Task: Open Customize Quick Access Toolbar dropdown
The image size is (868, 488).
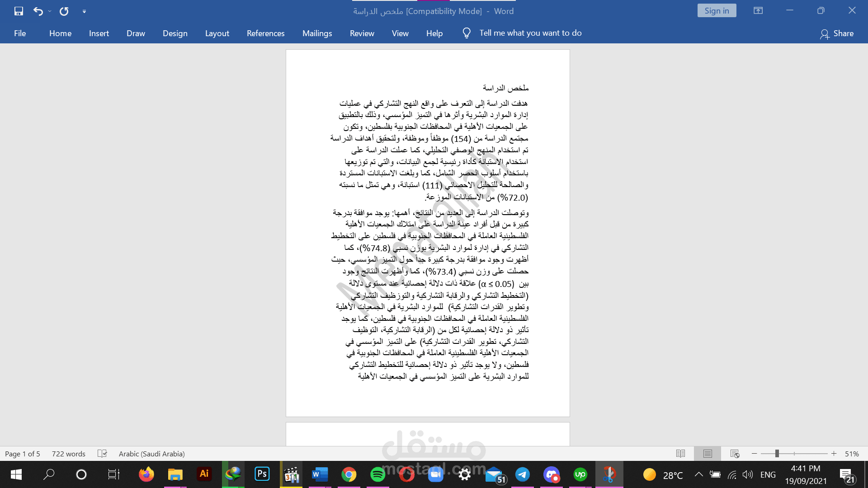Action: 84,11
